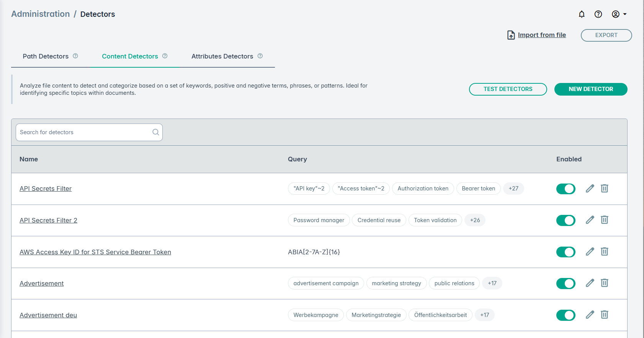Open the notifications bell icon
Screen dimensions: 644x338
(582, 14)
